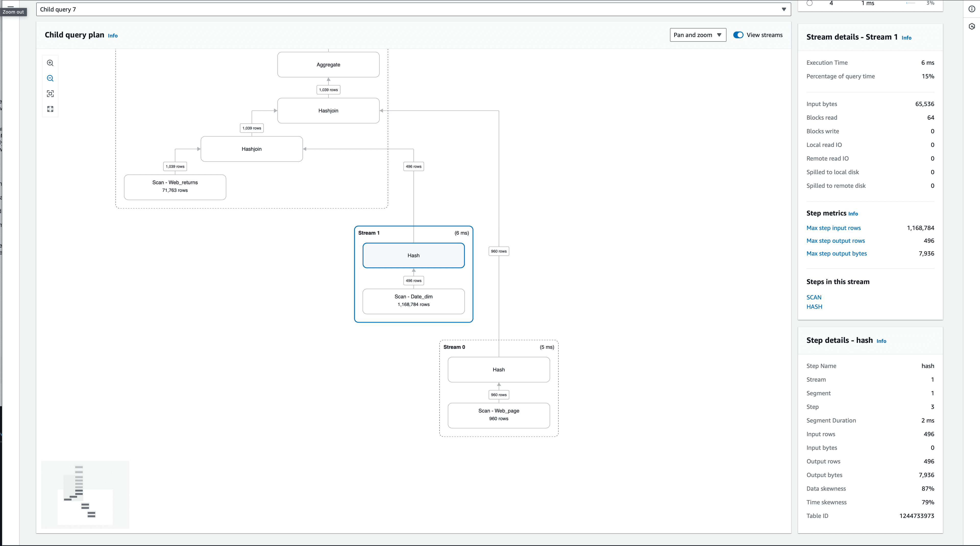
Task: Open Max step input rows link
Action: [x=834, y=228]
